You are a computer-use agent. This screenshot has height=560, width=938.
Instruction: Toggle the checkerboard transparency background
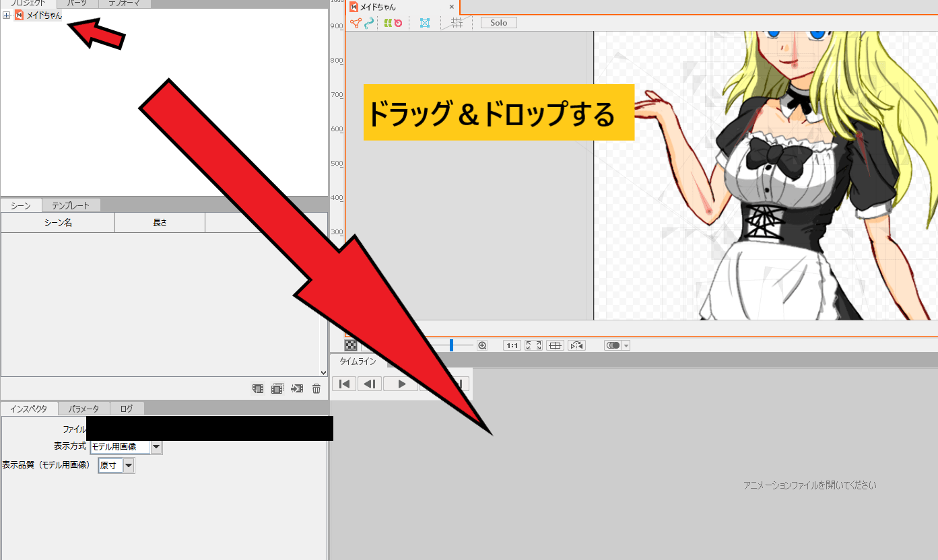pos(349,345)
